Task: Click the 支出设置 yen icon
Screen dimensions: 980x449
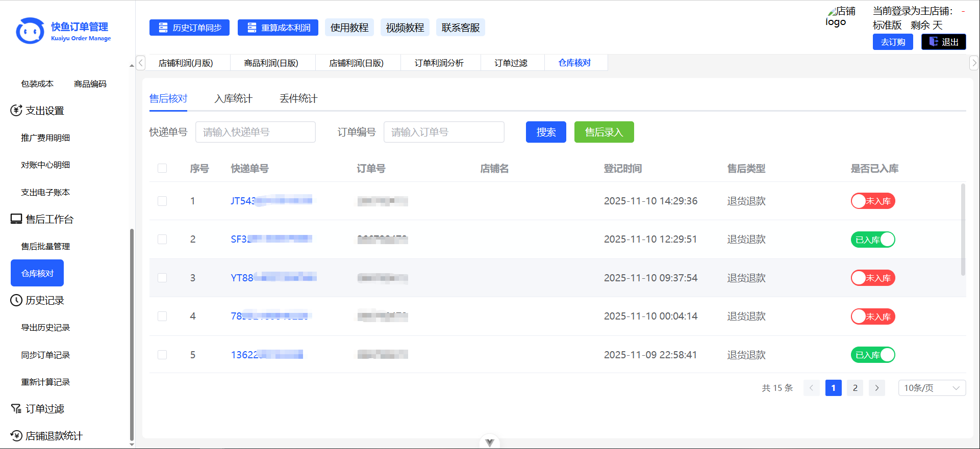Action: coord(16,111)
